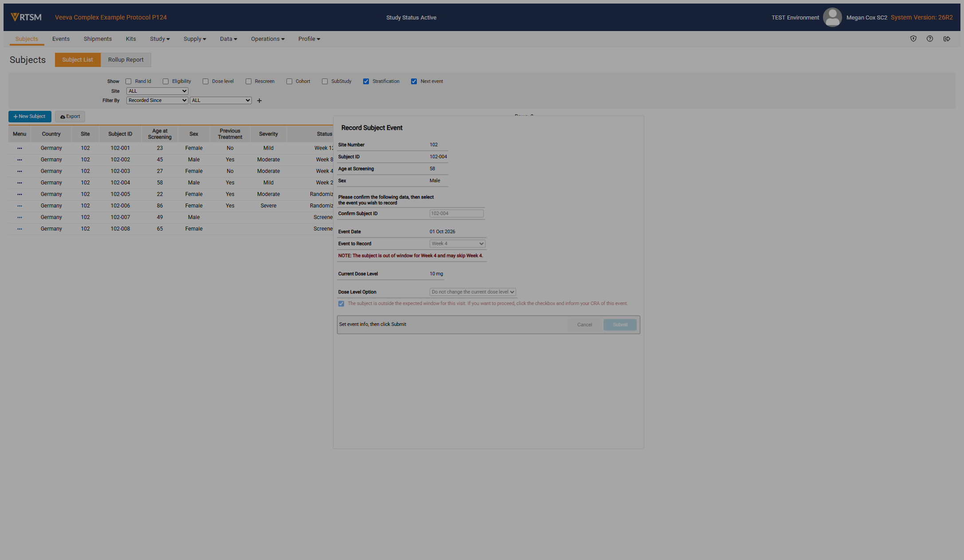
Task: Open the Recorded Since filter dropdown
Action: point(157,101)
